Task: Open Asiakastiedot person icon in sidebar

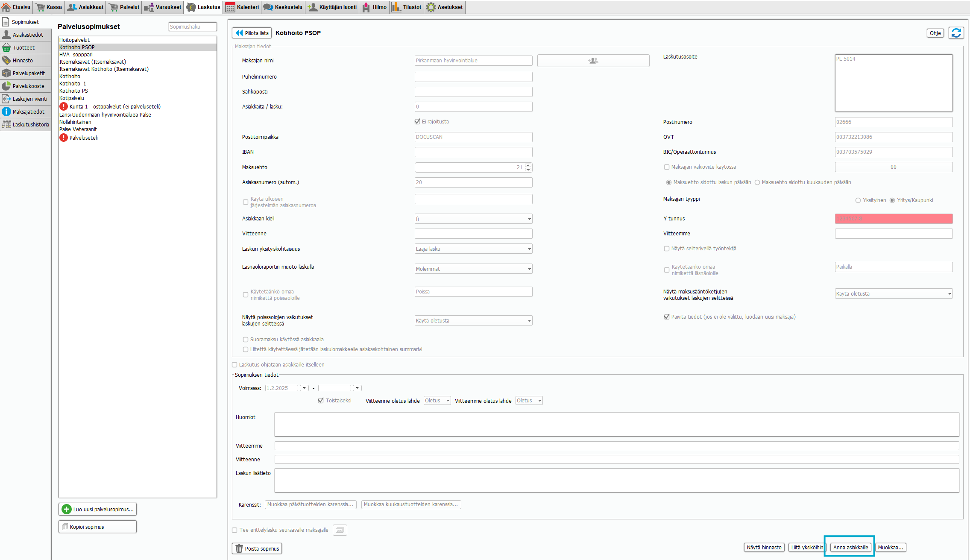Action: click(6, 35)
